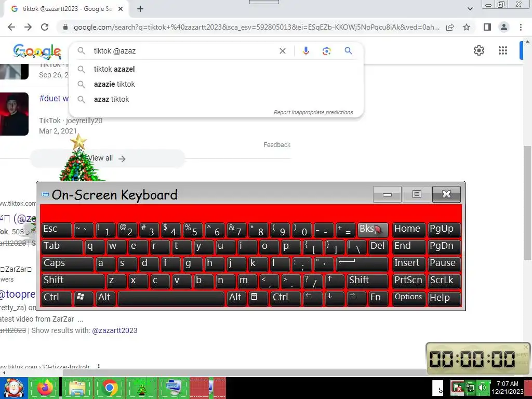Open the clock showing 7:07 AM
Screen dimensions: 532x399
tap(508, 388)
